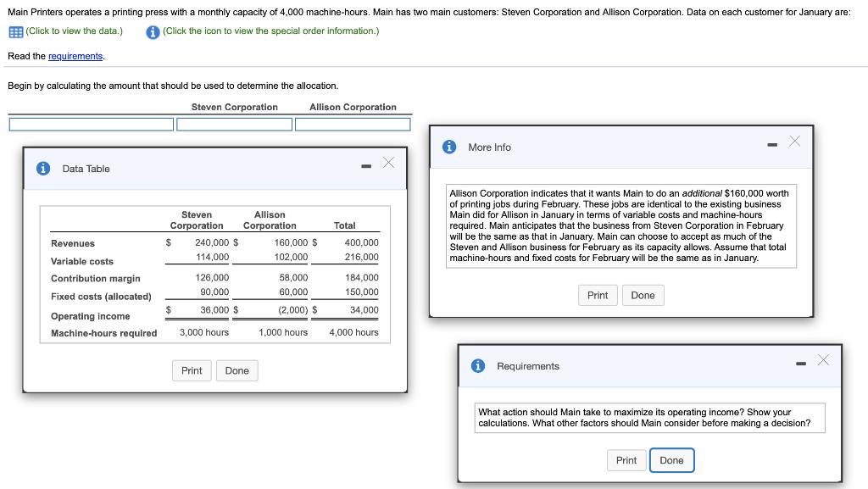Click Done in the Data Table dialog

(237, 370)
